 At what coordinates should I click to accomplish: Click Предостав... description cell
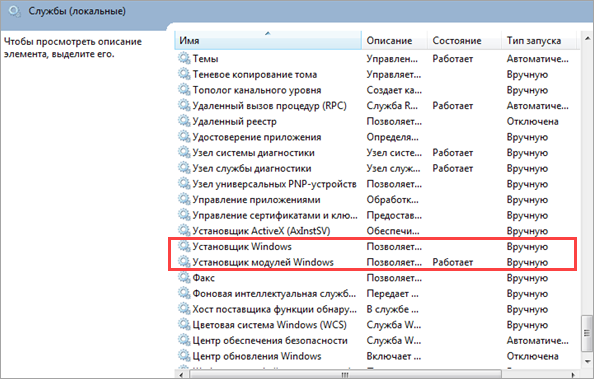(394, 215)
